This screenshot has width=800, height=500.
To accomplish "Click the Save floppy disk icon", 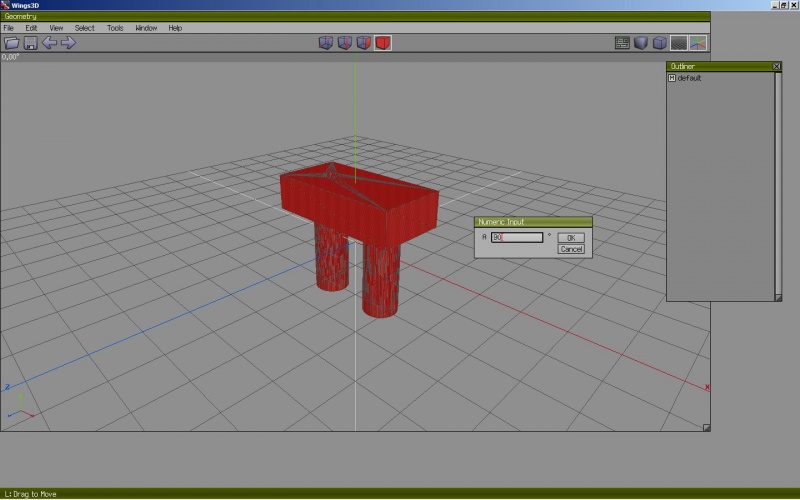I will [x=31, y=43].
